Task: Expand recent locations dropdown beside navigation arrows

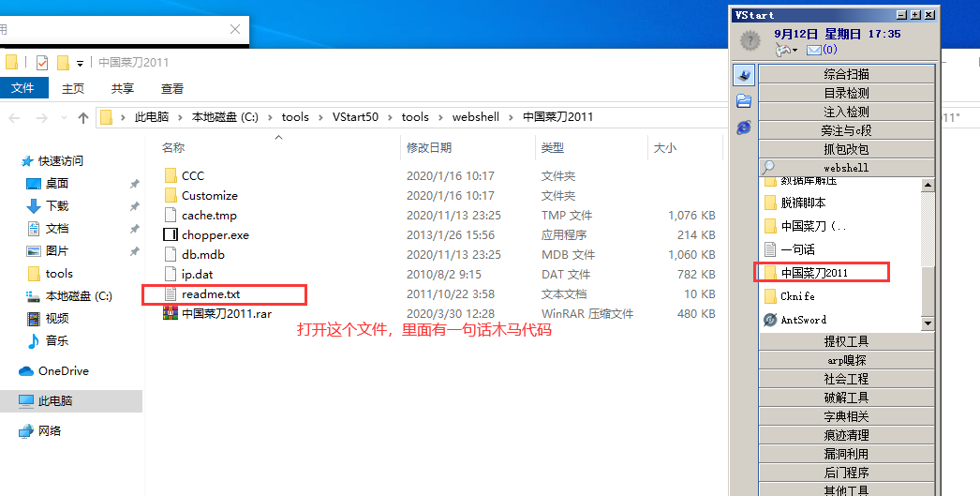Action: click(x=63, y=118)
